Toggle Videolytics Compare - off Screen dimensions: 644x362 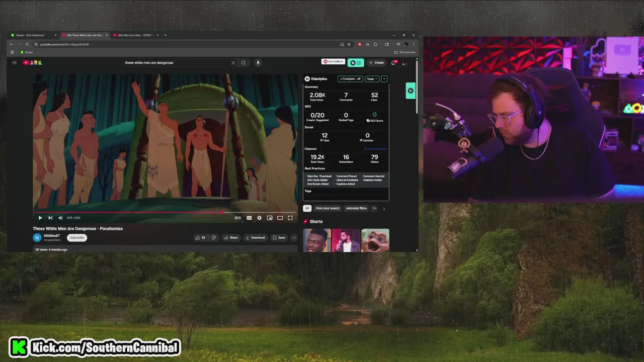[x=350, y=79]
